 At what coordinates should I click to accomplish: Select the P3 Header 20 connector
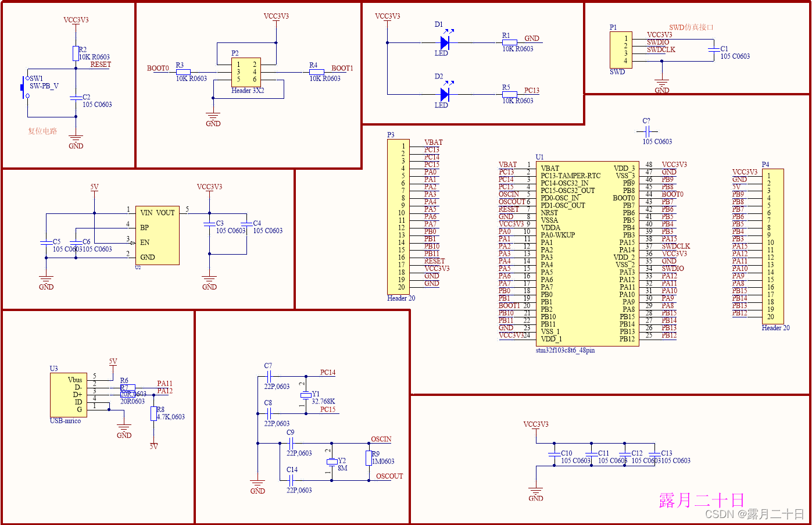(x=399, y=217)
